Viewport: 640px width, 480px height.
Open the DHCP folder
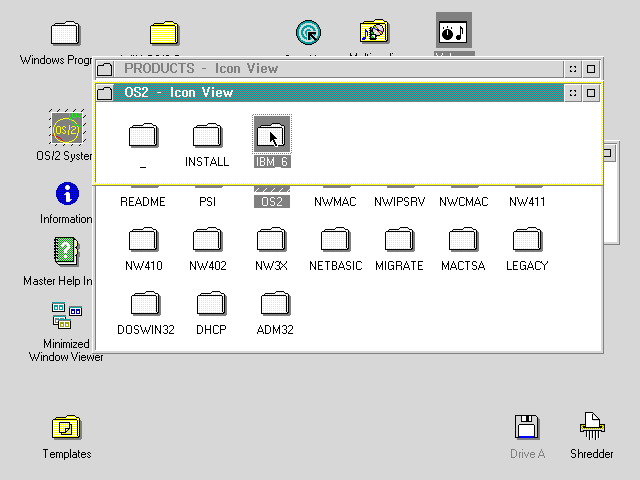point(211,303)
